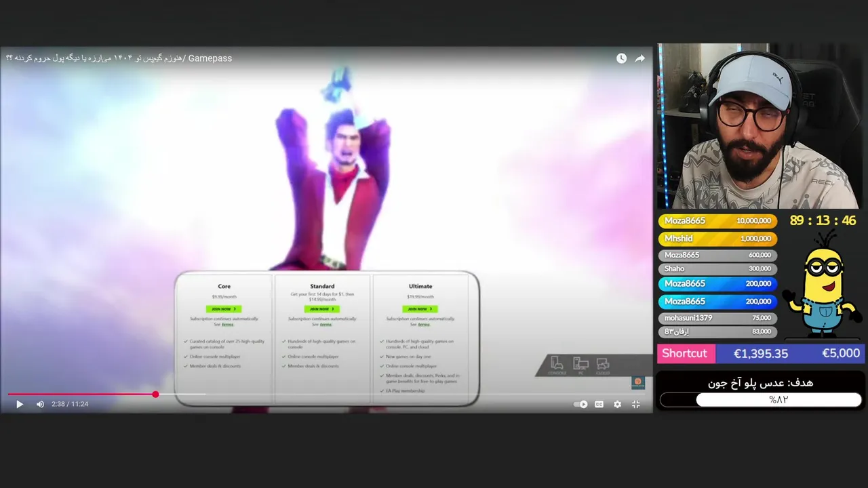Click the goal progress bar showing ٪۸۲
868x488 pixels.
tap(761, 400)
